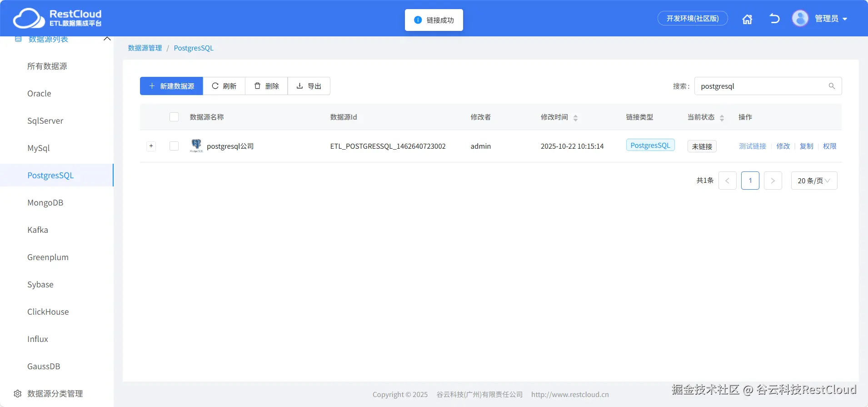Open 数据源分类管理 menu item

coord(55,393)
